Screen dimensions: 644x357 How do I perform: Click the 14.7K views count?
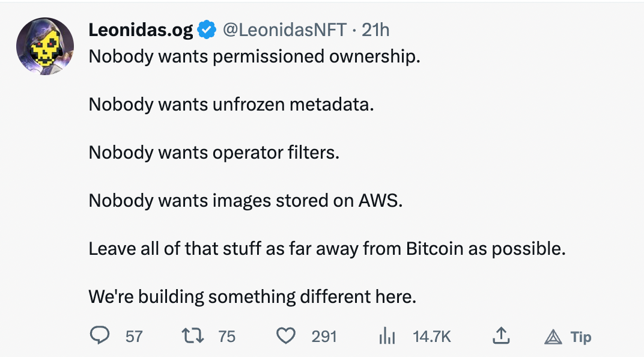pyautogui.click(x=431, y=337)
